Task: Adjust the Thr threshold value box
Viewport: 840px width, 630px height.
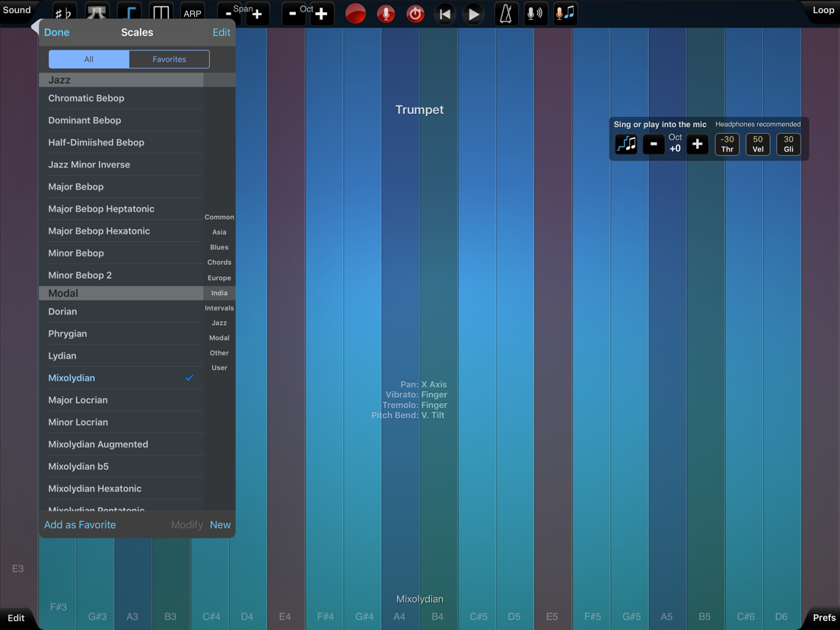Action: (x=727, y=144)
